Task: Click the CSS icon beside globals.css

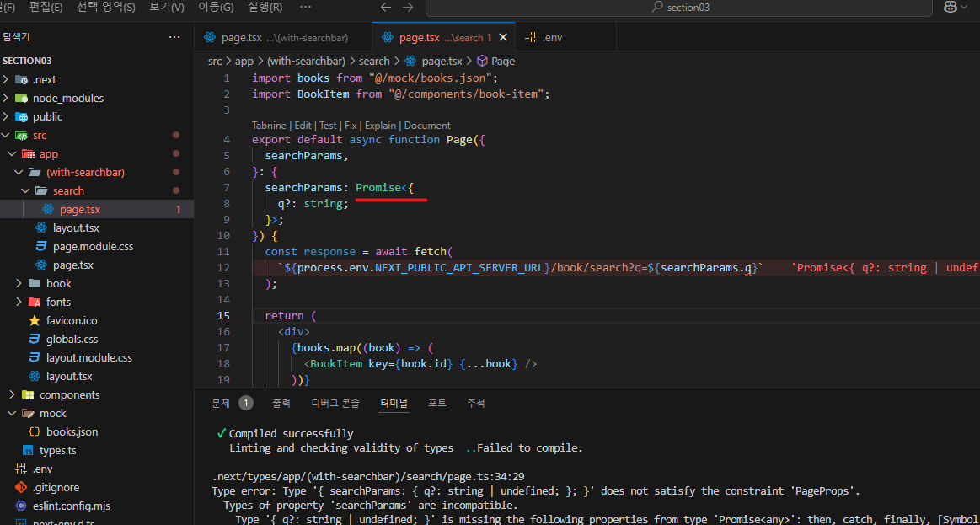Action: (35, 340)
